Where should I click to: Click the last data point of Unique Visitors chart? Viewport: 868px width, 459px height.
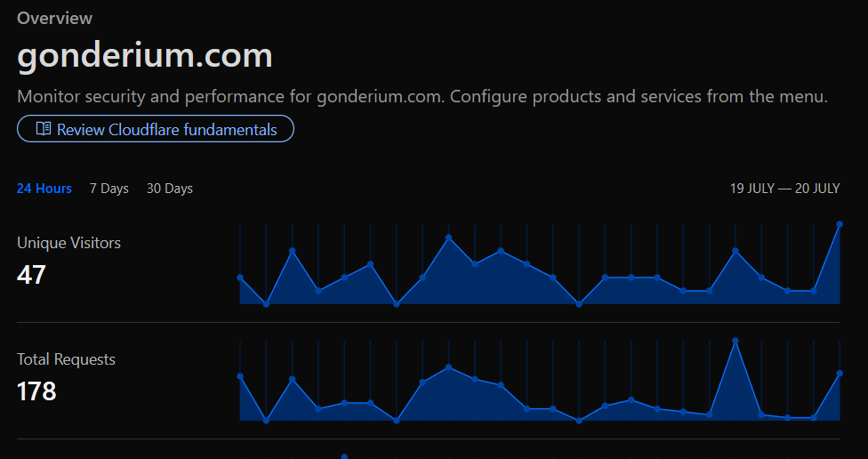coord(840,224)
